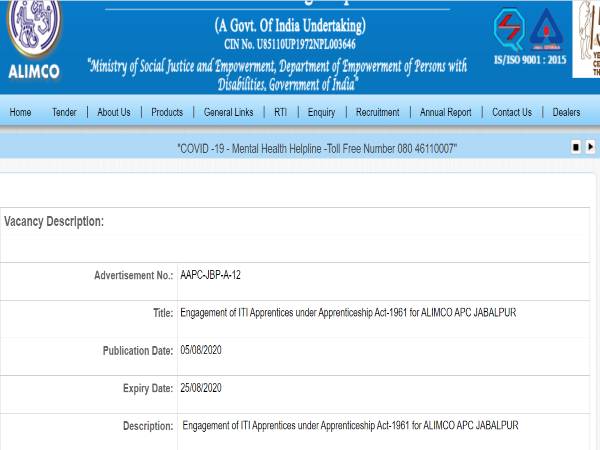
Task: Open the Recruitment page
Action: pos(377,112)
